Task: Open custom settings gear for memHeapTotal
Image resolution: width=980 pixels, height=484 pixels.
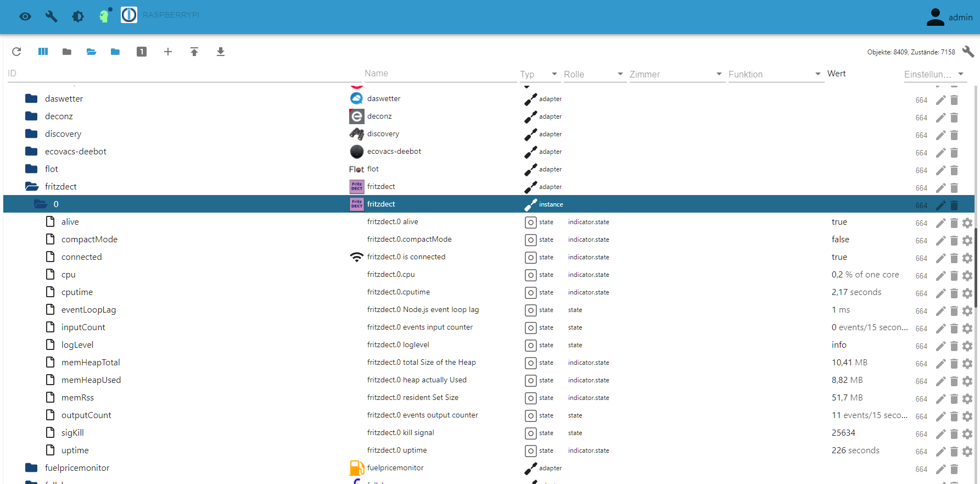Action: tap(967, 364)
